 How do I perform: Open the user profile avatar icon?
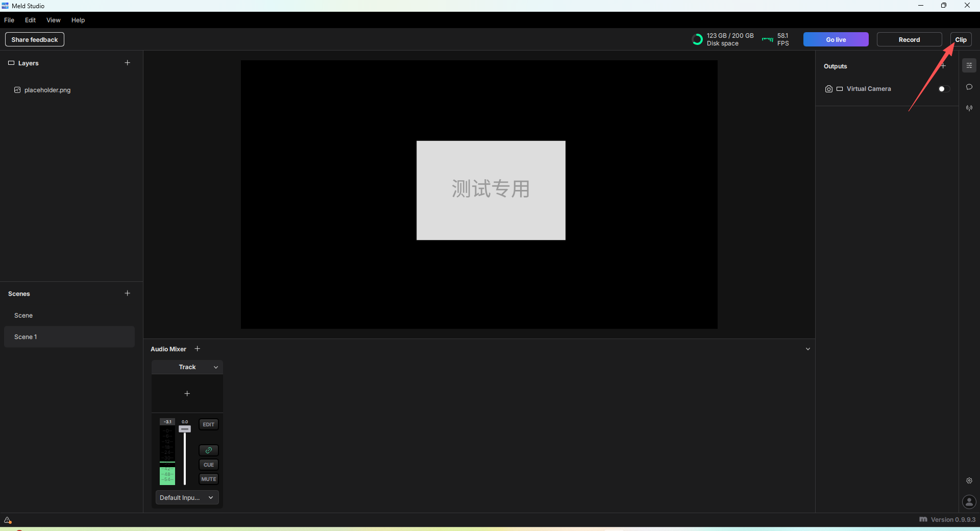[x=969, y=502]
